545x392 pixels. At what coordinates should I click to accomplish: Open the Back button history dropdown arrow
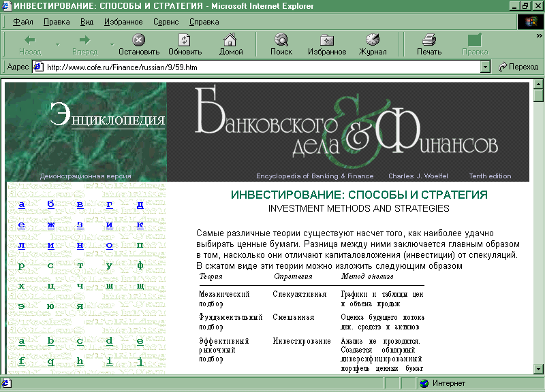pyautogui.click(x=57, y=45)
